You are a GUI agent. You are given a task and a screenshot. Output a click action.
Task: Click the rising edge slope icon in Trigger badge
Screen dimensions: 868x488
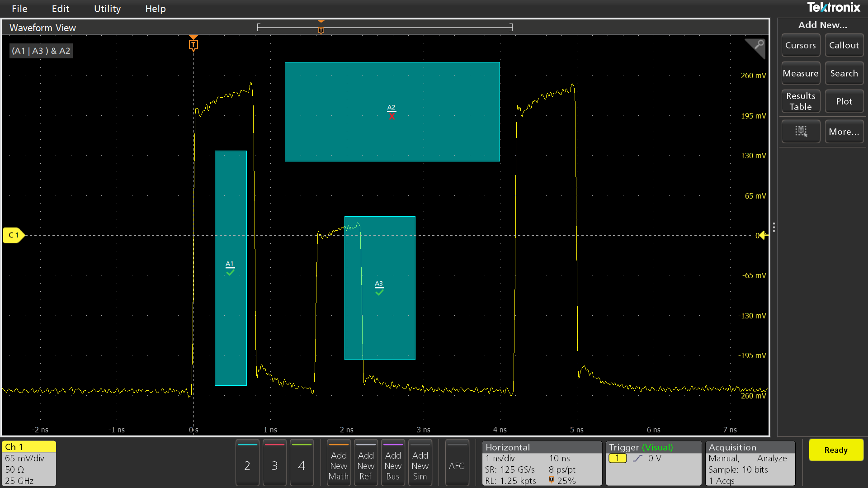(637, 458)
